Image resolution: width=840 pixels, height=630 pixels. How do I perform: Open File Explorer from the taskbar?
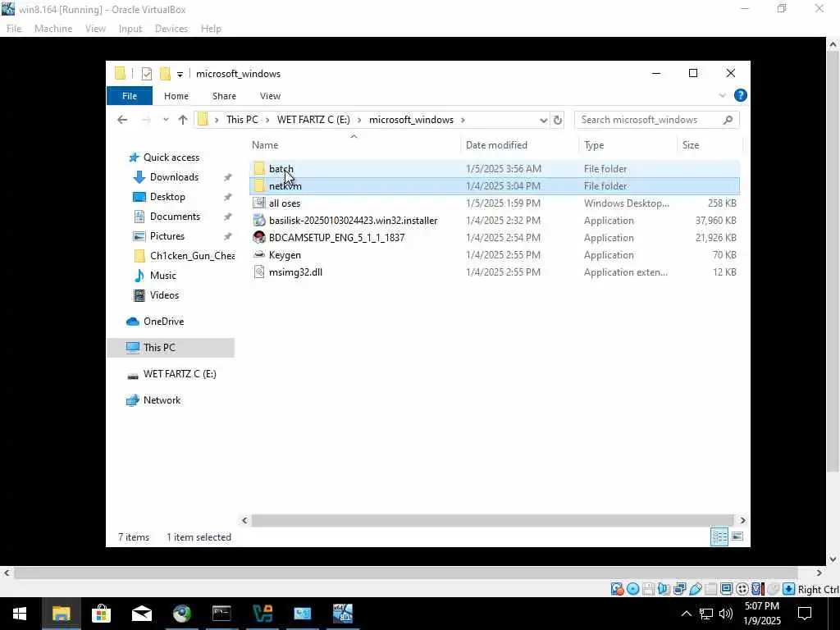[61, 614]
